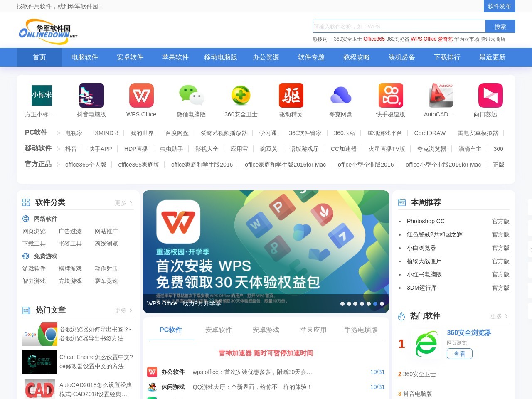Click the 软件分类 grid icon
The height and width of the screenshot is (399, 532).
click(x=26, y=202)
